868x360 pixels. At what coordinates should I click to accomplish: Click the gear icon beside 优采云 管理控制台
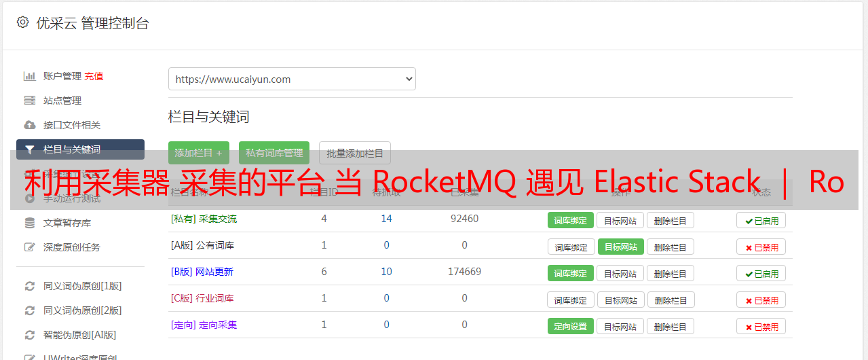[x=23, y=22]
